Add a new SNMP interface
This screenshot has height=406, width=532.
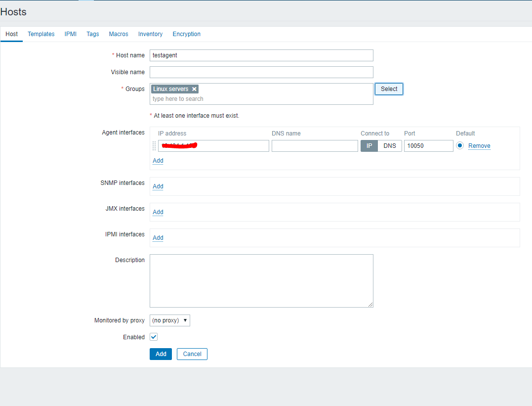158,186
